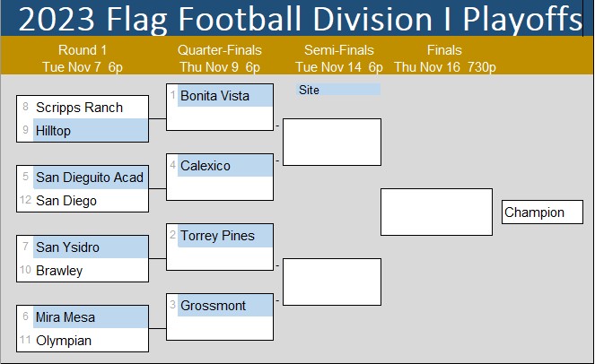This screenshot has width=595, height=364.
Task: Click the San Ysidro team entry
Action: [89, 247]
